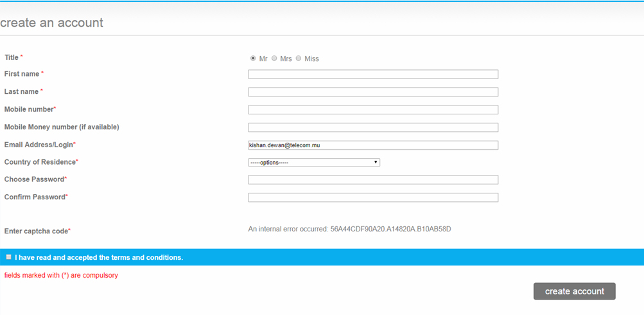Click the First name input field
The height and width of the screenshot is (315, 644).
pyautogui.click(x=373, y=75)
